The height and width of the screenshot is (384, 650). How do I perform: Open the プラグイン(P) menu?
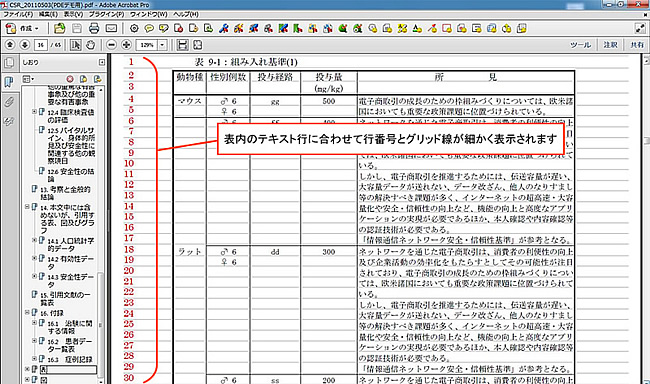[x=107, y=14]
